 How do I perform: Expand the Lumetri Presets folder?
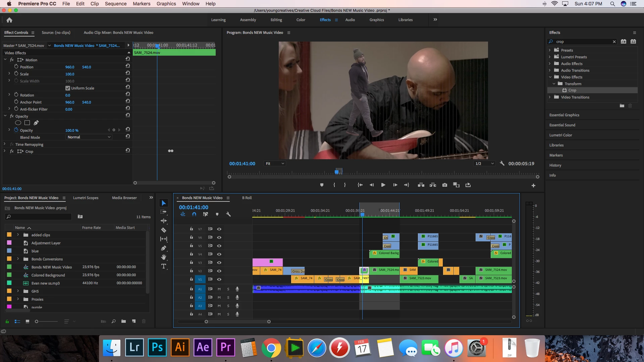pyautogui.click(x=549, y=57)
